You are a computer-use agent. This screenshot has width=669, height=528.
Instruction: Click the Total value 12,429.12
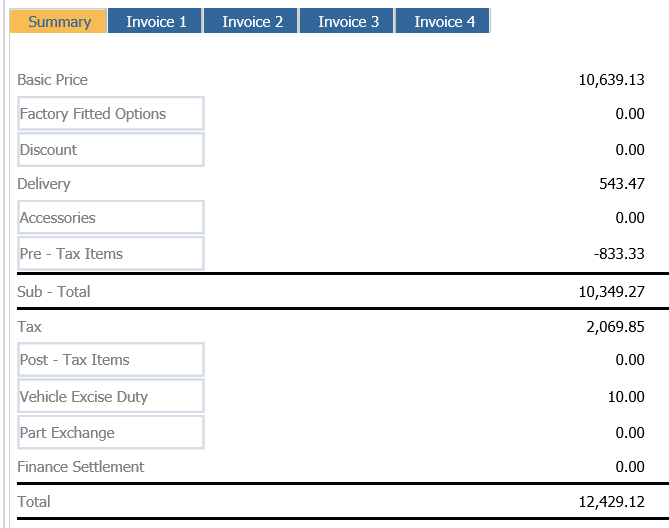[x=611, y=502]
